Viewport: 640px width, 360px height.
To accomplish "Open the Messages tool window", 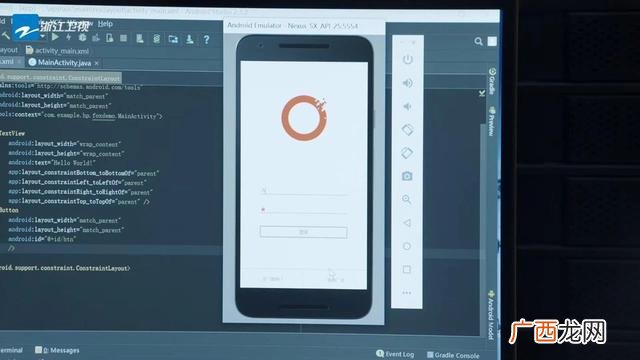I will click(x=57, y=350).
